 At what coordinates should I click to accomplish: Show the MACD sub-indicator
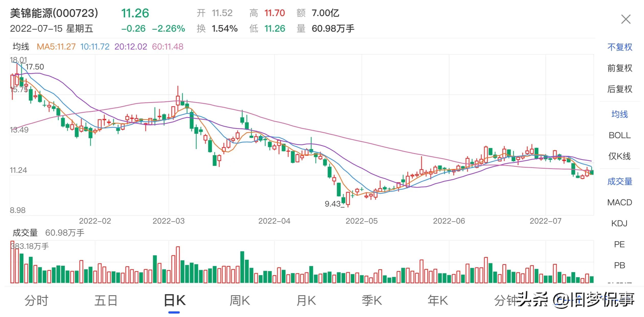pyautogui.click(x=619, y=202)
